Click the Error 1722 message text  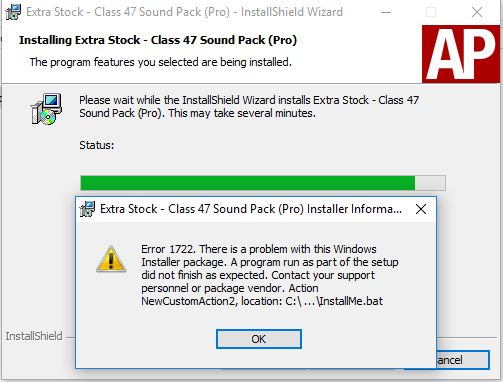270,275
